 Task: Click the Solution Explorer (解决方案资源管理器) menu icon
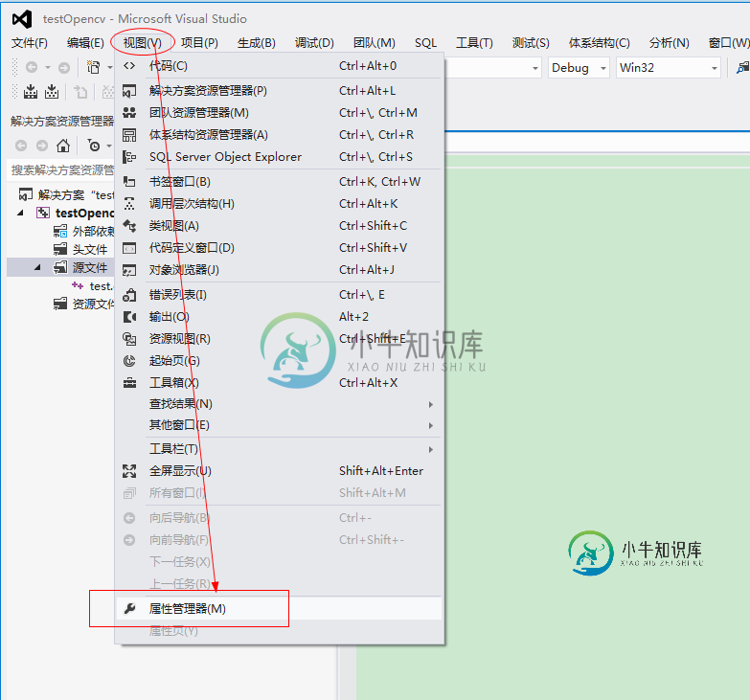[x=129, y=91]
